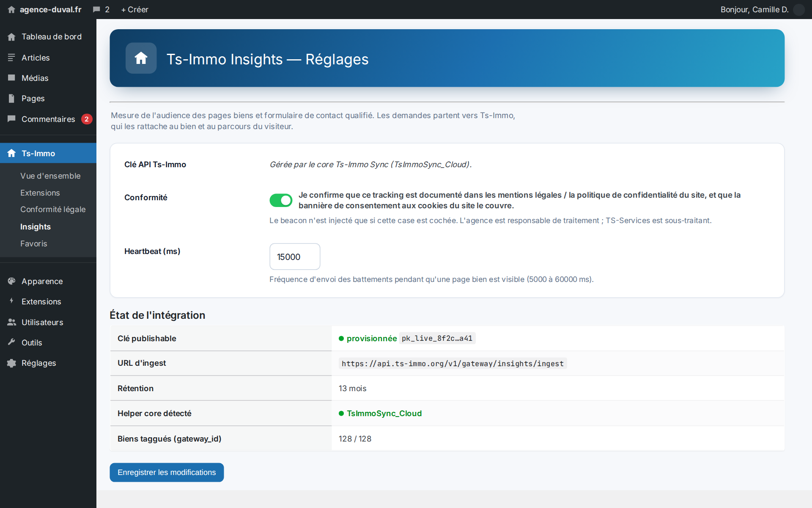Click the Articles list icon
This screenshot has width=812, height=508.
pyautogui.click(x=11, y=58)
